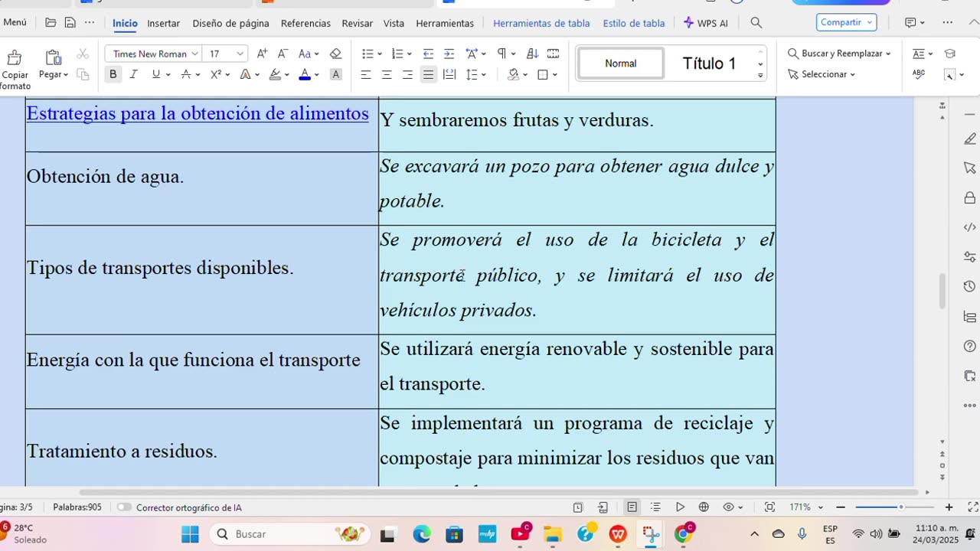Image resolution: width=980 pixels, height=551 pixels.
Task: Align text to the right
Action: 407,74
